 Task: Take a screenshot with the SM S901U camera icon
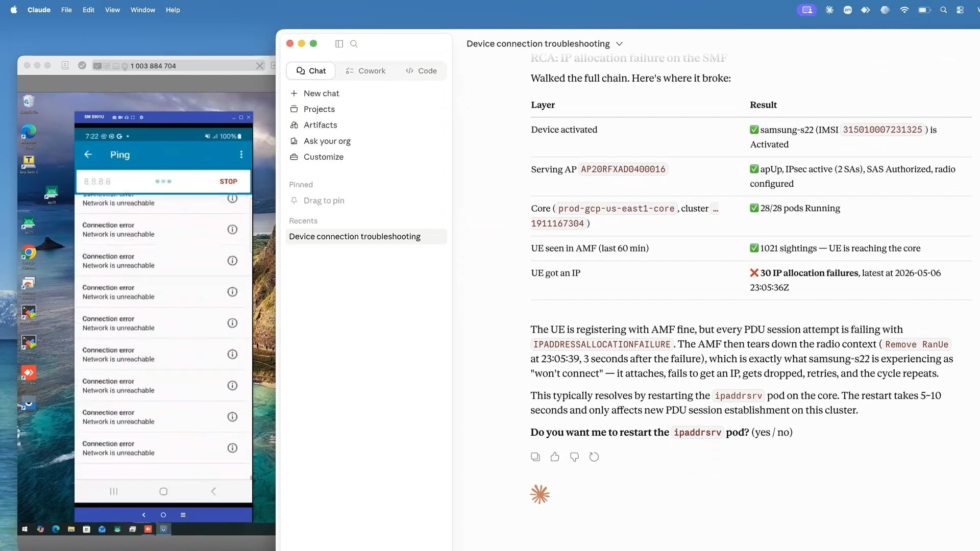click(115, 117)
